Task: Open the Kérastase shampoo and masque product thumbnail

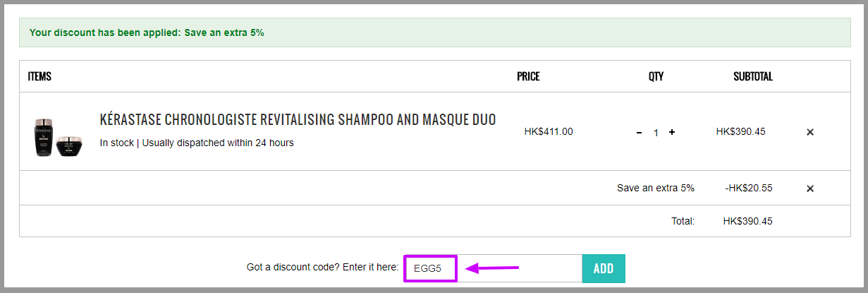Action: point(57,136)
